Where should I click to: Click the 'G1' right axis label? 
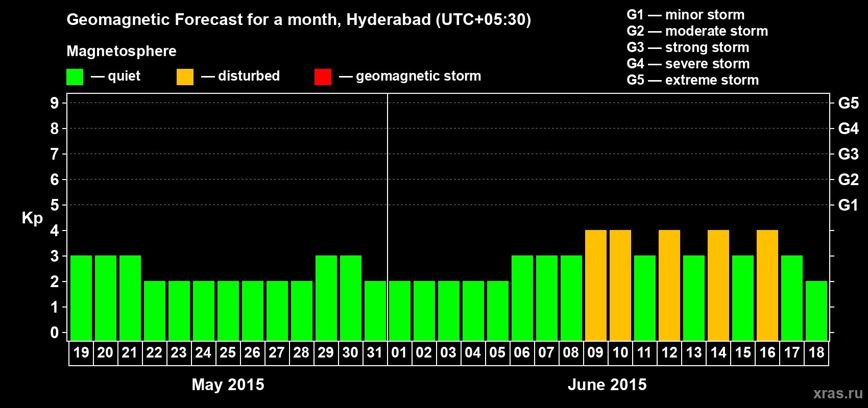849,205
